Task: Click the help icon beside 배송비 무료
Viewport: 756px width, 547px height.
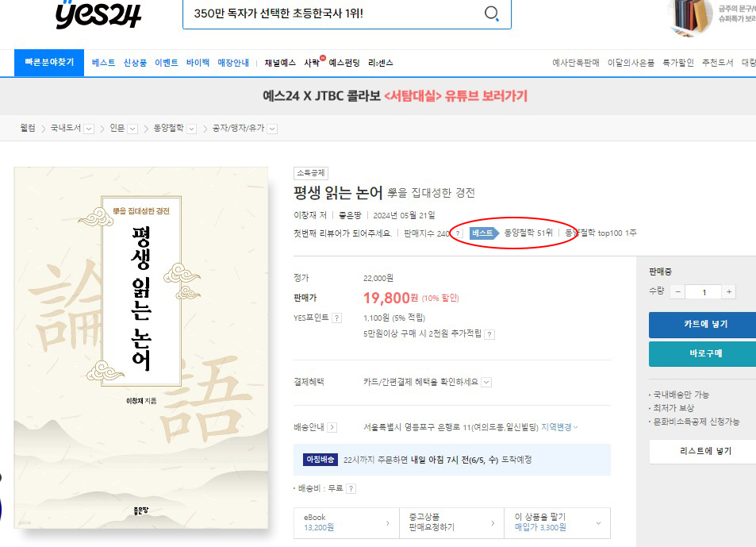Action: pos(351,488)
